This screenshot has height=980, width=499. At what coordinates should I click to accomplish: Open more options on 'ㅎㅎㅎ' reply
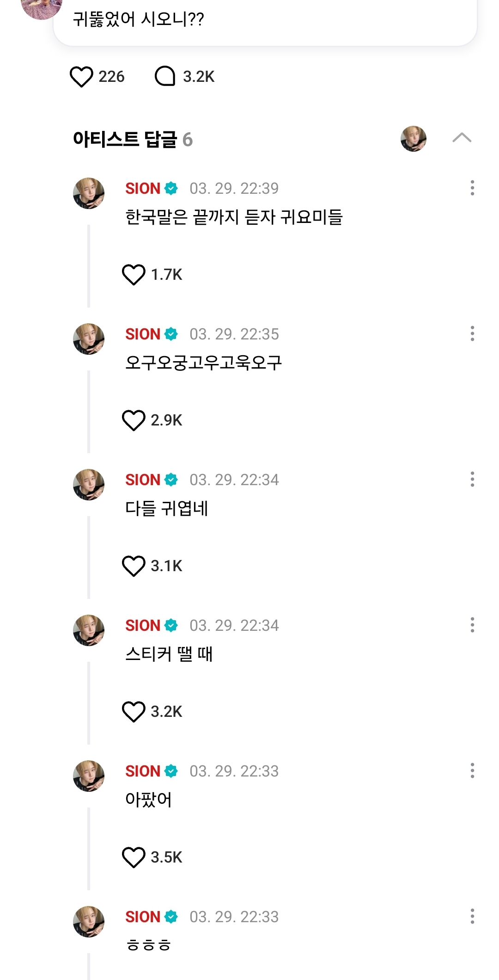point(472,916)
